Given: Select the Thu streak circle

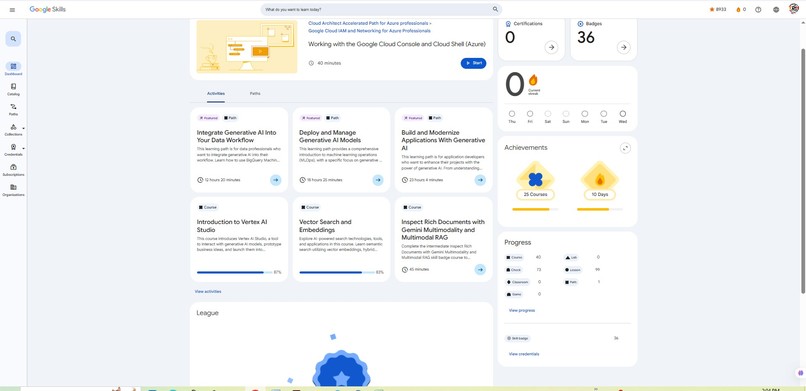Looking at the screenshot, I should (512, 114).
